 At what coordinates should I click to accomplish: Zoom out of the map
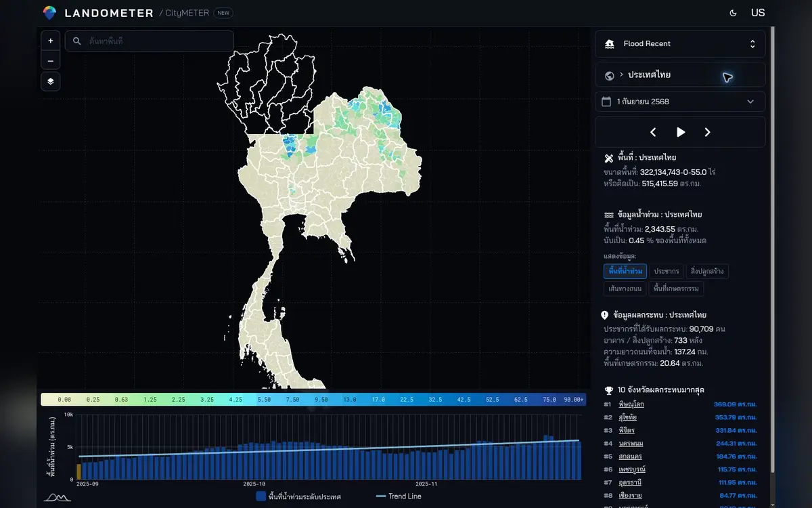[51, 60]
